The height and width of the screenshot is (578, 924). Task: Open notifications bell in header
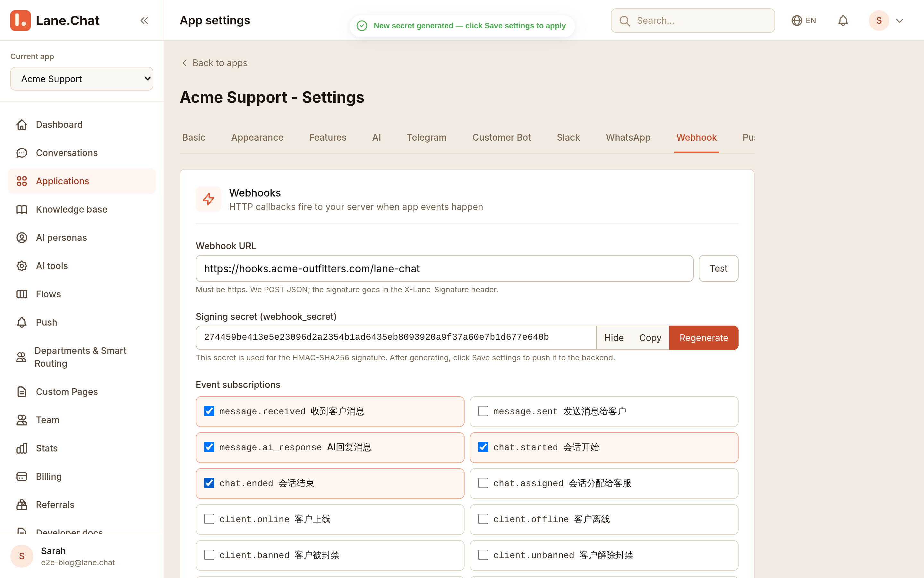coord(843,21)
